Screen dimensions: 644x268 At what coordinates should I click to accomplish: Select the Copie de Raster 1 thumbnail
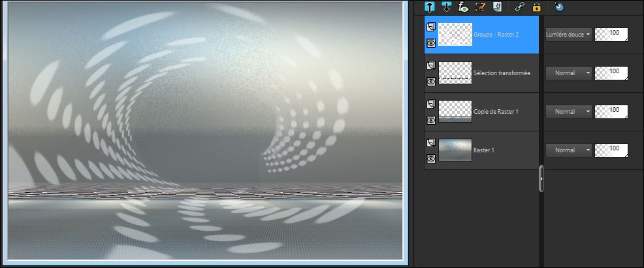click(455, 112)
